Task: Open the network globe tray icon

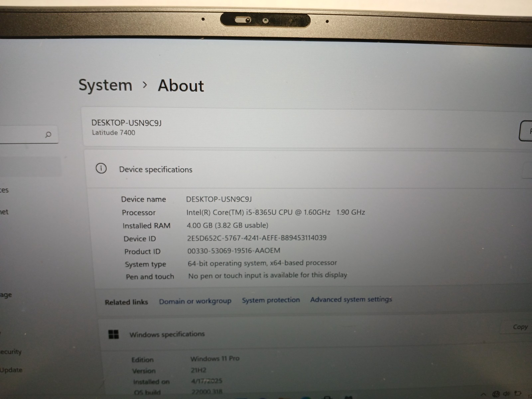Action: click(496, 394)
